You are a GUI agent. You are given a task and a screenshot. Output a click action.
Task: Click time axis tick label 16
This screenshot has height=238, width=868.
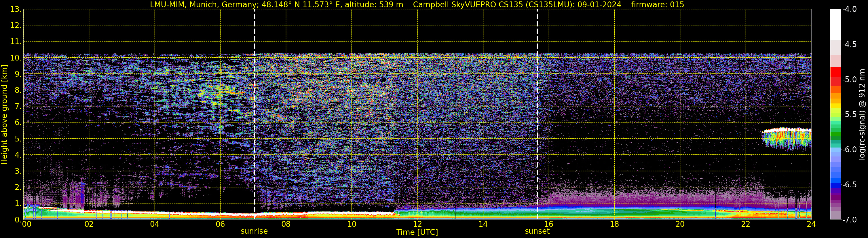(x=548, y=224)
